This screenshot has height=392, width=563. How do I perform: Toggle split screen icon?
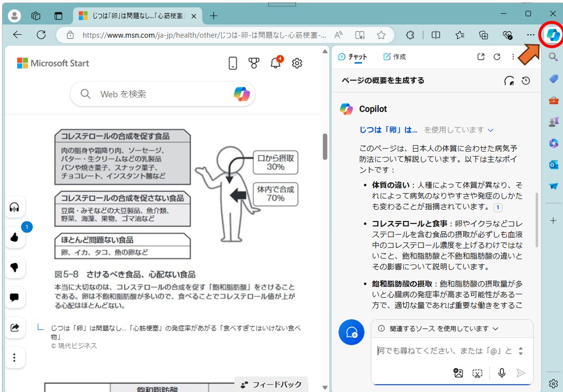pyautogui.click(x=436, y=35)
